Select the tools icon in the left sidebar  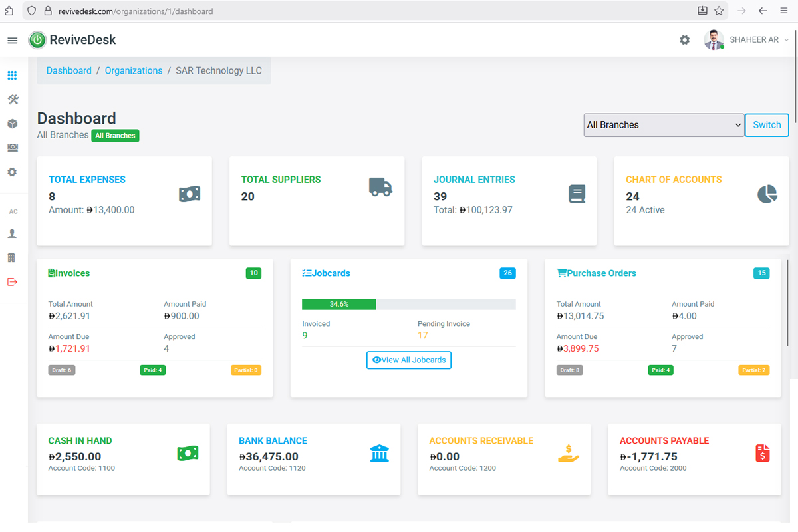click(x=12, y=99)
